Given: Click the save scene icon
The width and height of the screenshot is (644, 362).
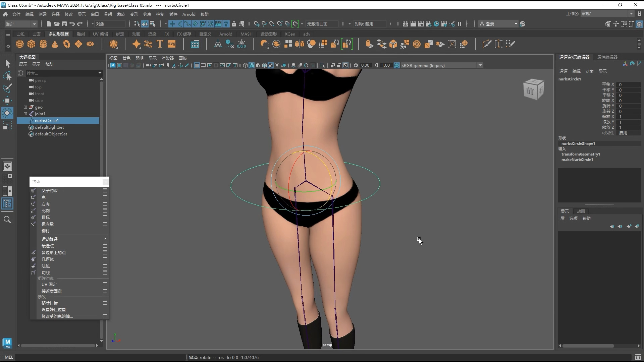Looking at the screenshot, I should (x=64, y=24).
